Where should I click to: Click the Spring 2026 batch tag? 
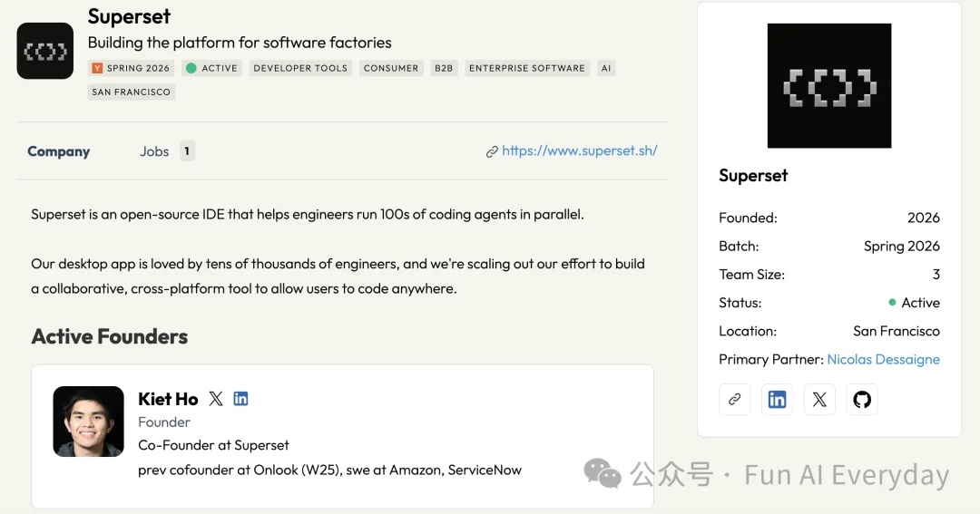132,68
